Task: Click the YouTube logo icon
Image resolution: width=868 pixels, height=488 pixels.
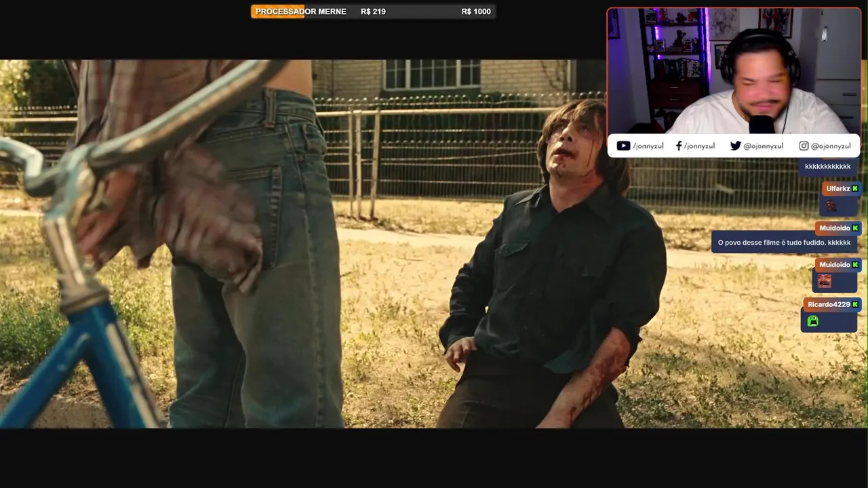Action: pos(623,146)
